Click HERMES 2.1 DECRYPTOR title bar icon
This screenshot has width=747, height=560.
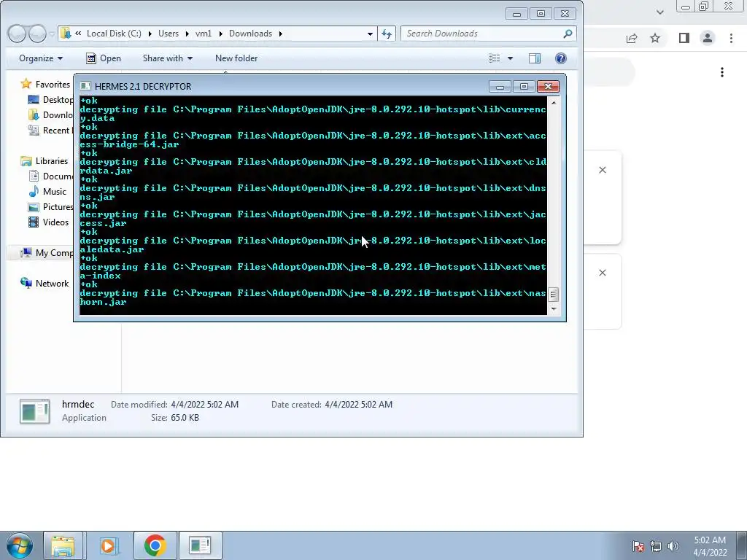[x=85, y=86]
